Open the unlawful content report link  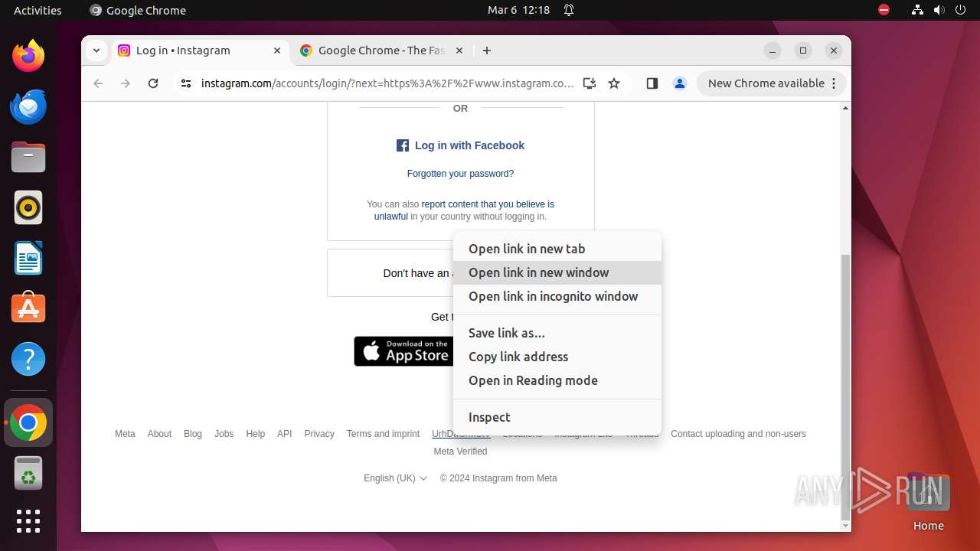pyautogui.click(x=464, y=210)
